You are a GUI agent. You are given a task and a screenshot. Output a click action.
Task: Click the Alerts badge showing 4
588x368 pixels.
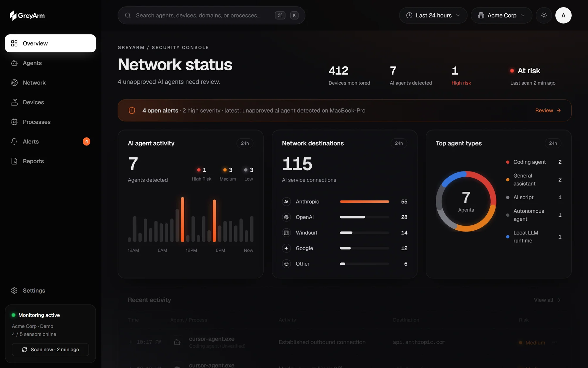click(87, 141)
